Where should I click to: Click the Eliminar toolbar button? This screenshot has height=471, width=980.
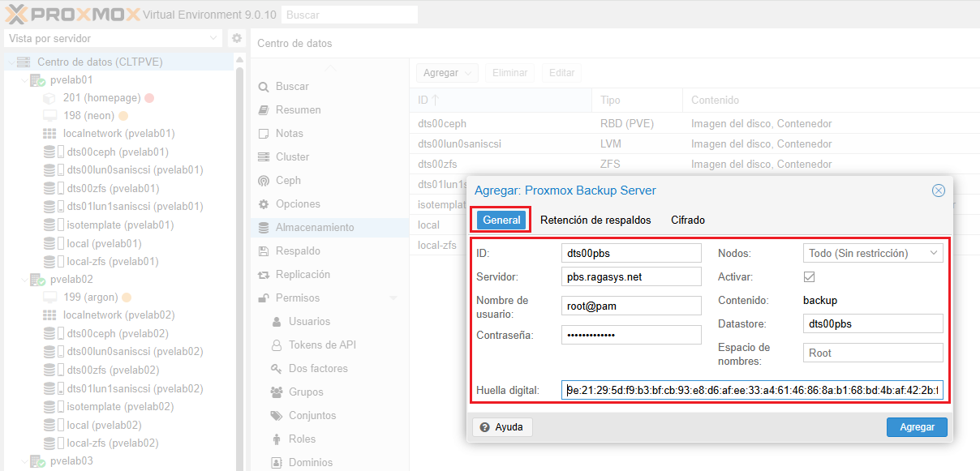point(510,73)
